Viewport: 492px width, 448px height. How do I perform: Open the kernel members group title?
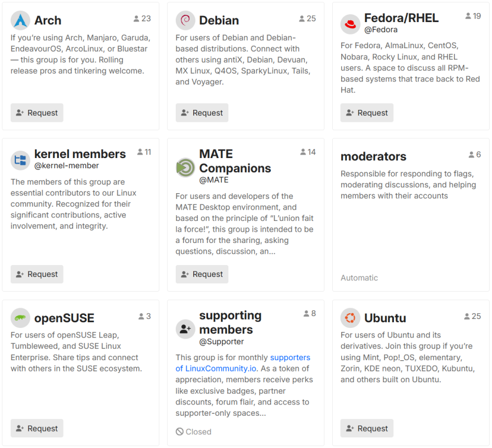coord(78,153)
